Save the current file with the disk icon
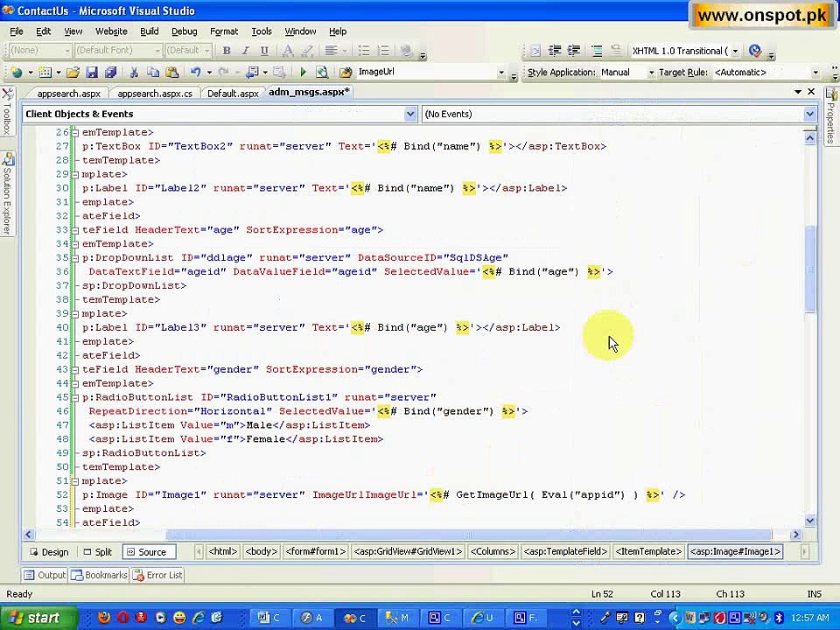 (x=92, y=72)
